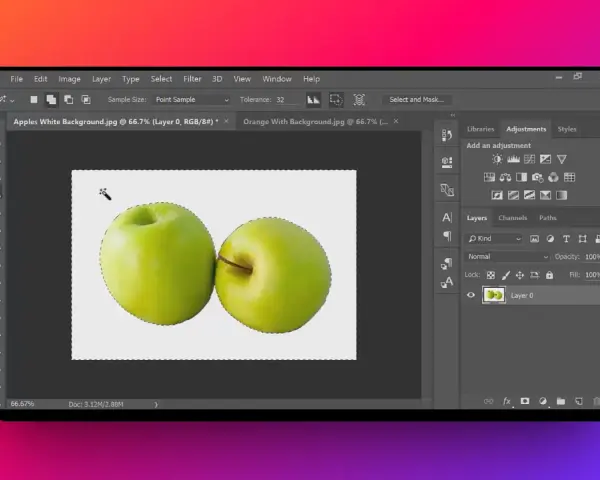Screen dimensions: 600x480
Task: Add a layer style via fx icon
Action: [507, 401]
